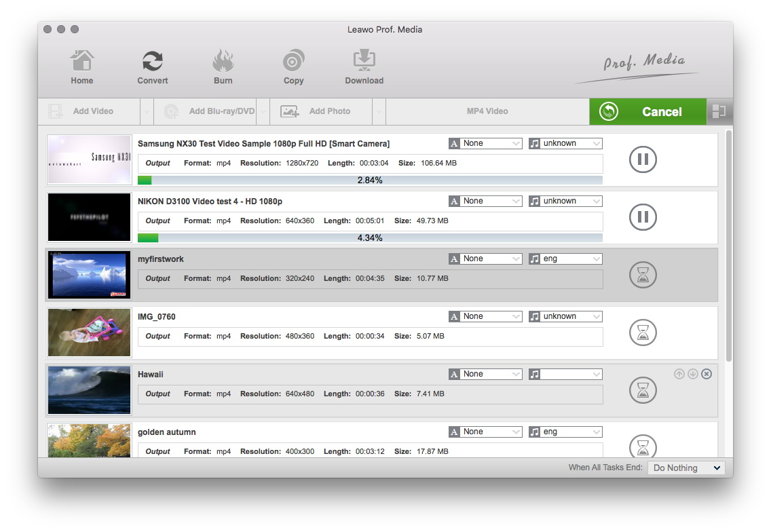Open audio track dropdown for myfirstwork
Viewport: 771px width, 532px height.
pyautogui.click(x=565, y=259)
